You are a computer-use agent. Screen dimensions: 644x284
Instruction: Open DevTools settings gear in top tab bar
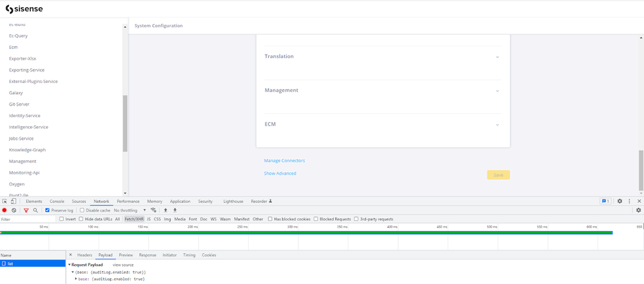click(620, 202)
